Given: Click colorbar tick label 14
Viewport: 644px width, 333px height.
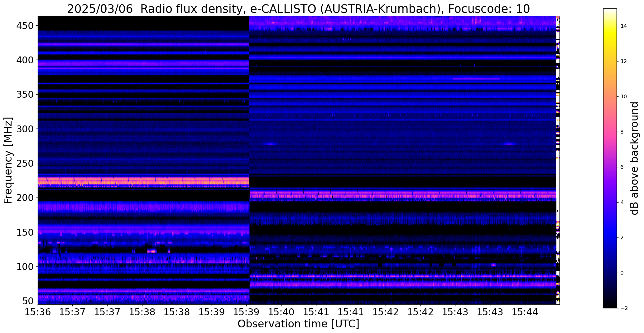Looking at the screenshot, I should point(623,26).
